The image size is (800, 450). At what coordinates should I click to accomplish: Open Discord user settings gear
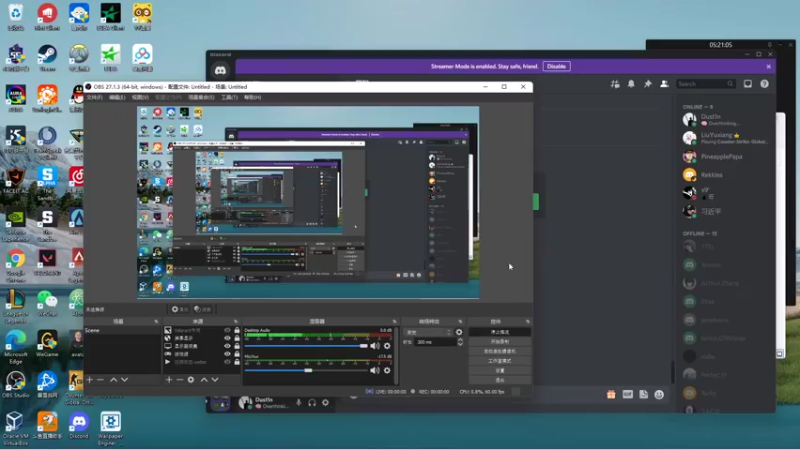(326, 403)
